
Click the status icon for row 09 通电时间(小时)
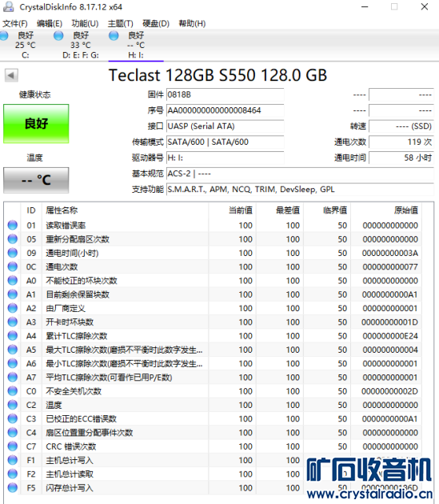tap(13, 253)
